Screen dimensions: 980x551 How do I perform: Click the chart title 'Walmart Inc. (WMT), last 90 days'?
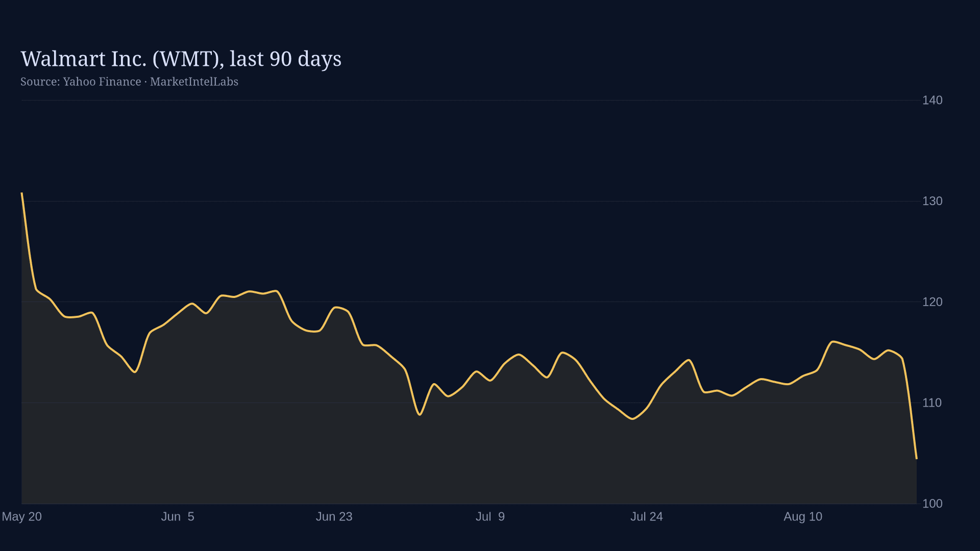pyautogui.click(x=181, y=59)
